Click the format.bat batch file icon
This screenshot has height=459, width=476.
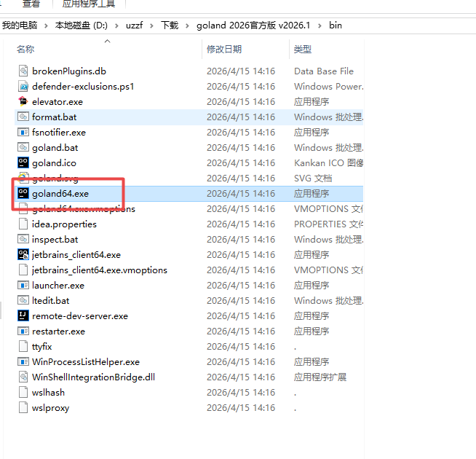tap(23, 117)
